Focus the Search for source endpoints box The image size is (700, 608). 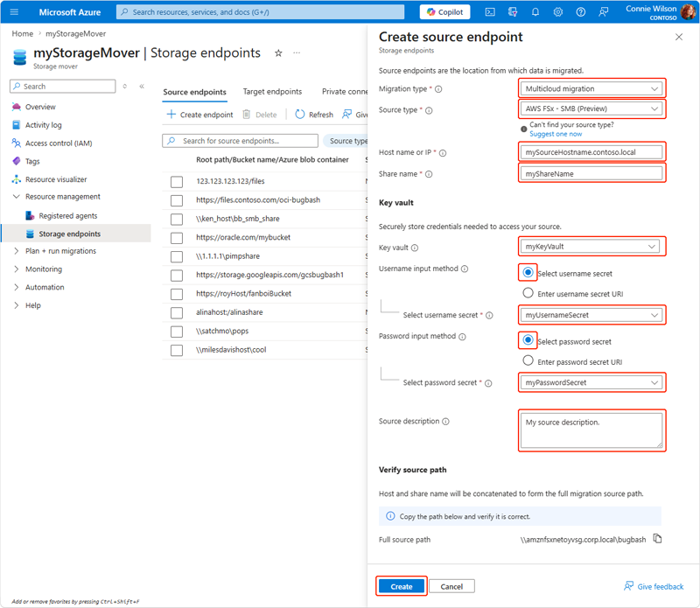click(x=240, y=141)
